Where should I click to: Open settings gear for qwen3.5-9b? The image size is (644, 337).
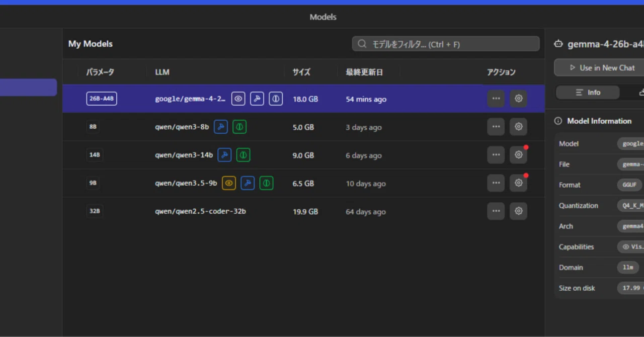coord(519,183)
